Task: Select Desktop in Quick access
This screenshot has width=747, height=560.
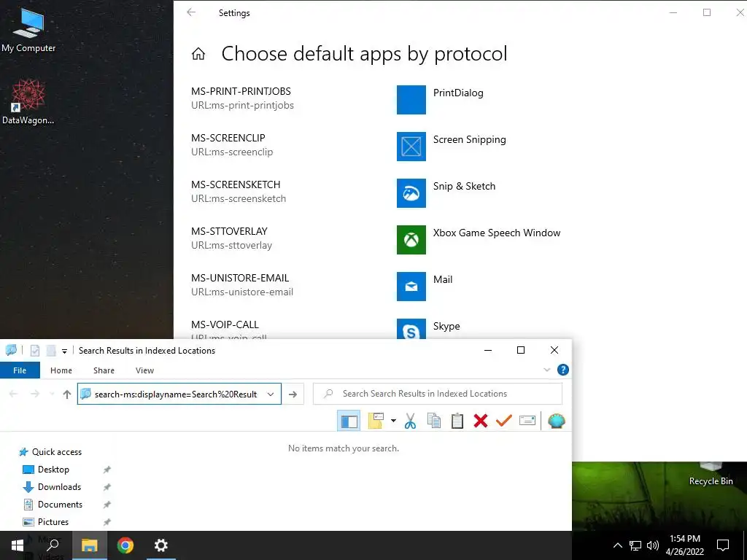Action: [x=53, y=470]
